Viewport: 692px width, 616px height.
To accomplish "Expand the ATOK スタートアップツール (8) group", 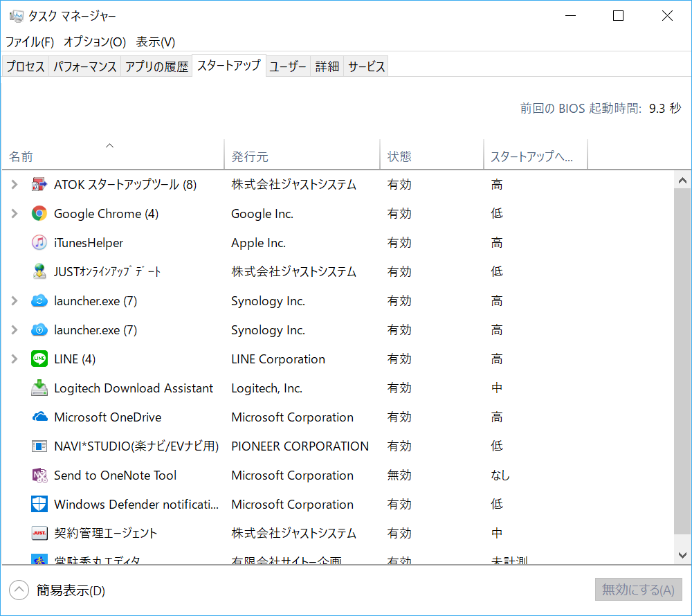I will 15,184.
